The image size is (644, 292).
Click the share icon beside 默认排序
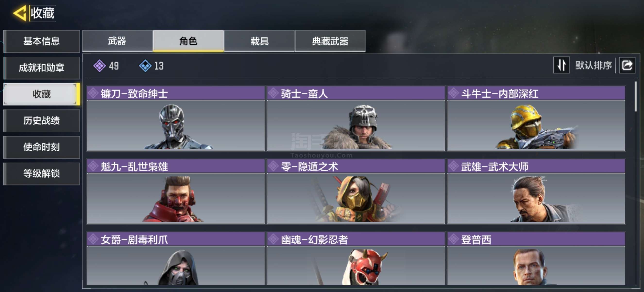pyautogui.click(x=627, y=65)
